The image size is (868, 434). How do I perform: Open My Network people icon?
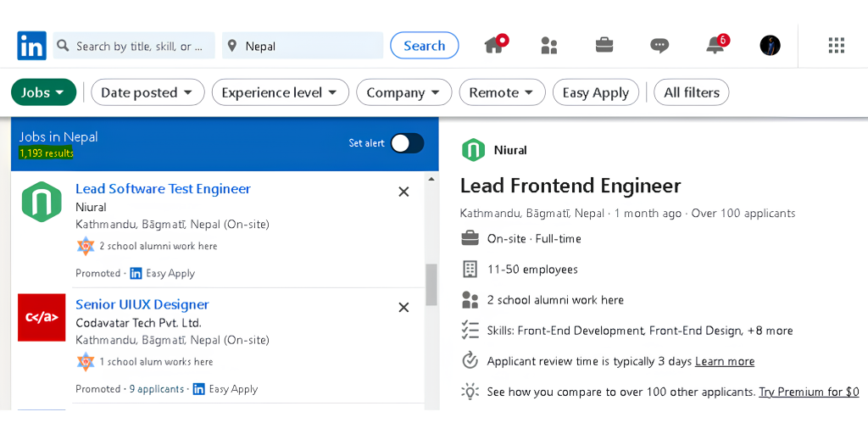coord(548,46)
